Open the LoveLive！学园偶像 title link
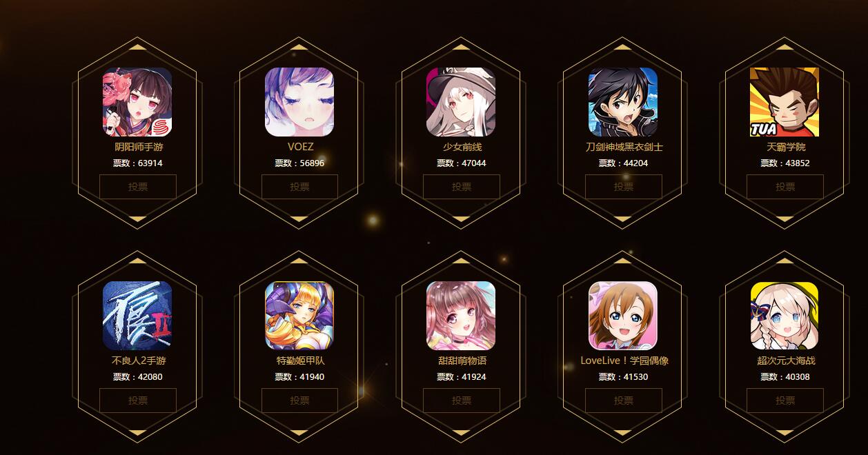 pos(624,361)
